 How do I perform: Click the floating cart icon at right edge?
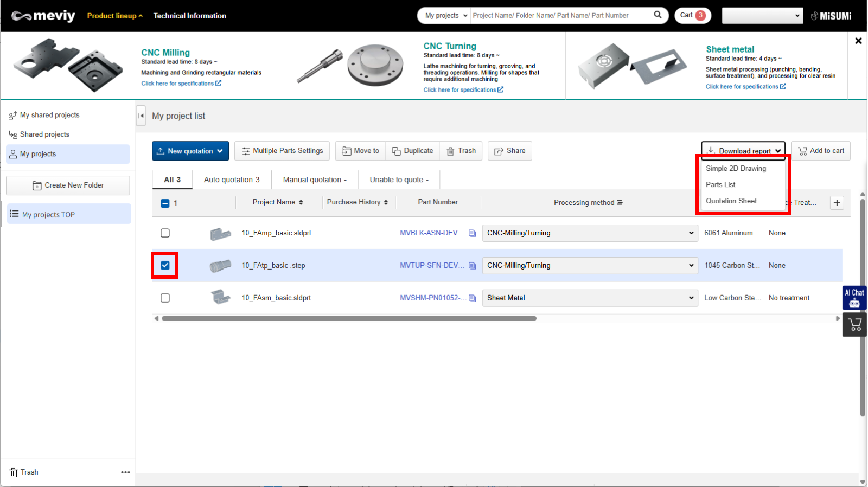tap(854, 325)
